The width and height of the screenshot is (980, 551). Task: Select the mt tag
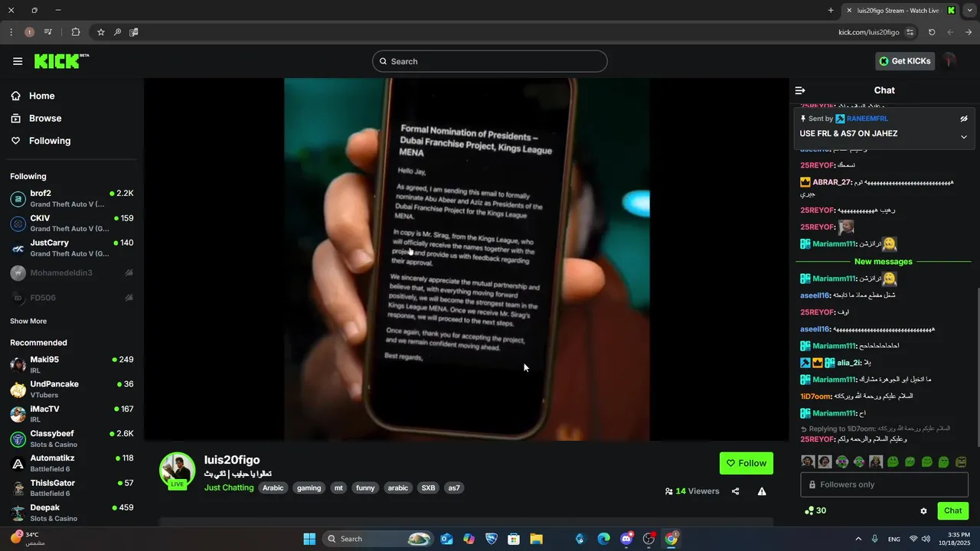pos(338,487)
